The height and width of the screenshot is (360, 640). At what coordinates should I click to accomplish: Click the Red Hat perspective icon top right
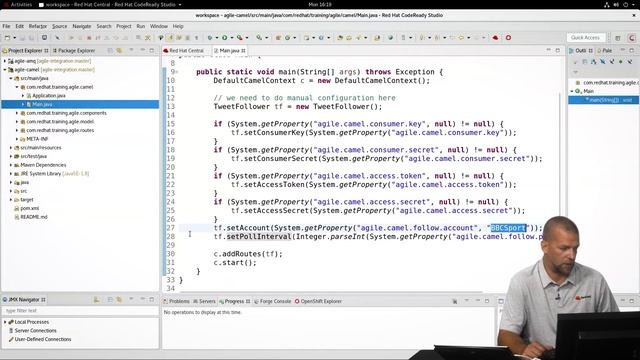pyautogui.click(x=632, y=38)
